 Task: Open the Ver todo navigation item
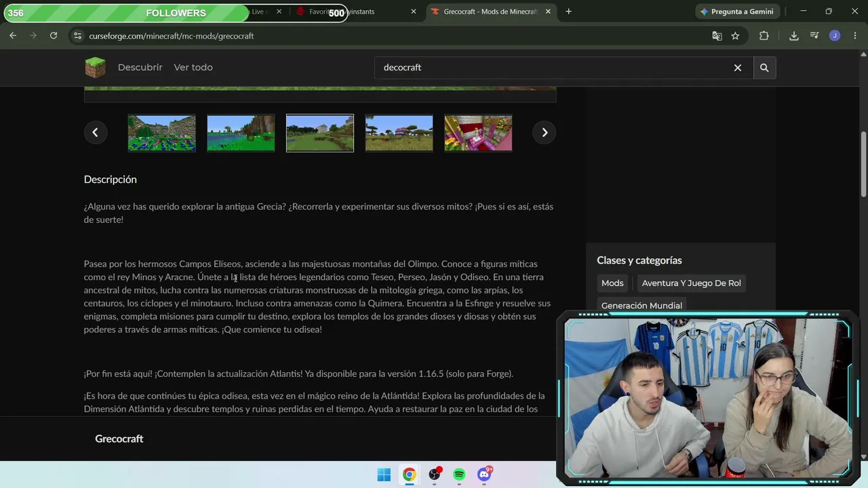(193, 67)
